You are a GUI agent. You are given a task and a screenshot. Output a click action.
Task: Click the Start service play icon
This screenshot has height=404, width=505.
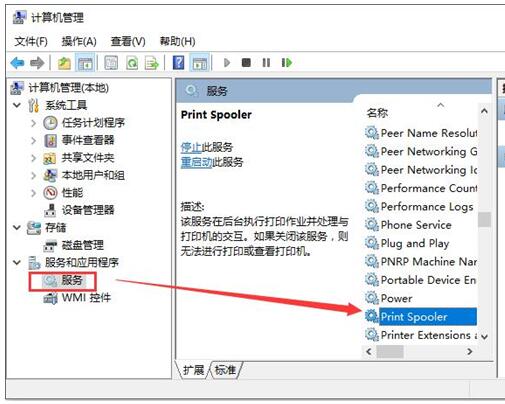[227, 63]
